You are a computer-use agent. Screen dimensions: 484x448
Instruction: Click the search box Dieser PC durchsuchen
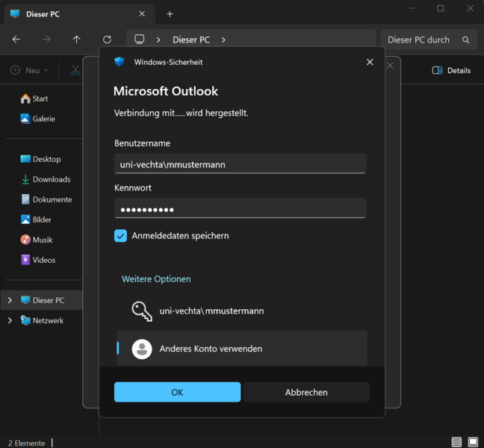[x=429, y=40]
